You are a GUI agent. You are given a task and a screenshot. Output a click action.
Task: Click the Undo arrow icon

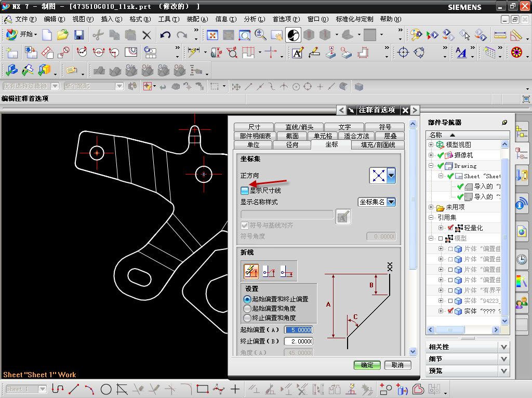[165, 35]
